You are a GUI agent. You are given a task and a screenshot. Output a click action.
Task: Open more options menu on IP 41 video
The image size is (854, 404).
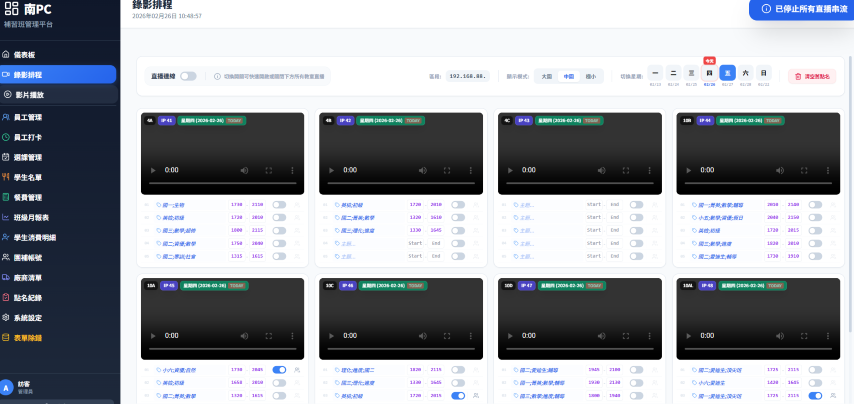(291, 171)
